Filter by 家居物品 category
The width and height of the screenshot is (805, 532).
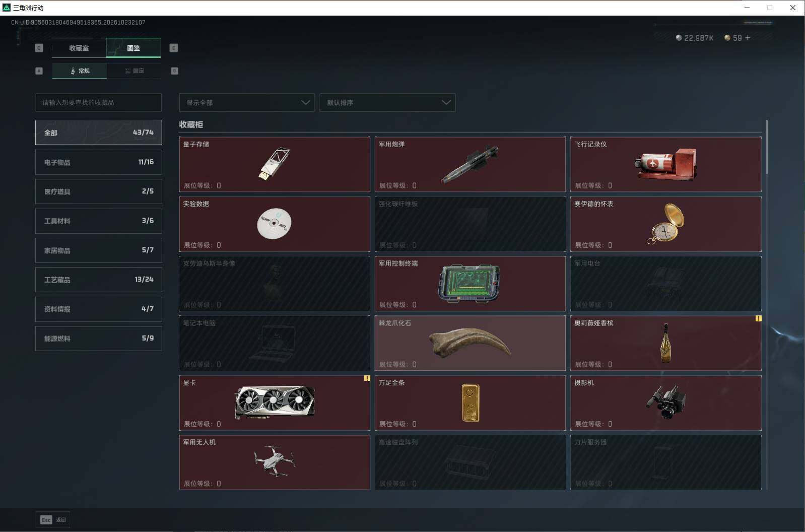[x=99, y=250]
